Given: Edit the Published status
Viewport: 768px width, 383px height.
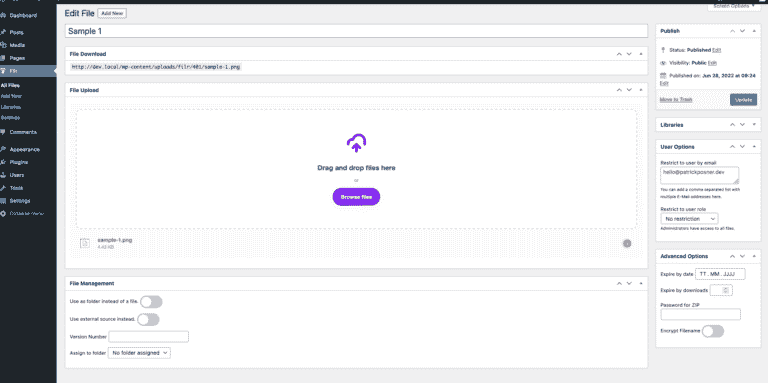Looking at the screenshot, I should coord(717,50).
